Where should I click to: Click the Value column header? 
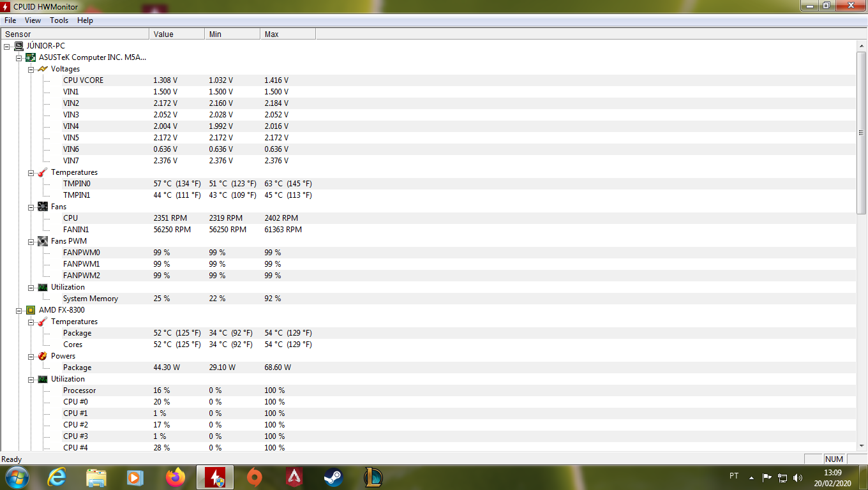click(177, 34)
